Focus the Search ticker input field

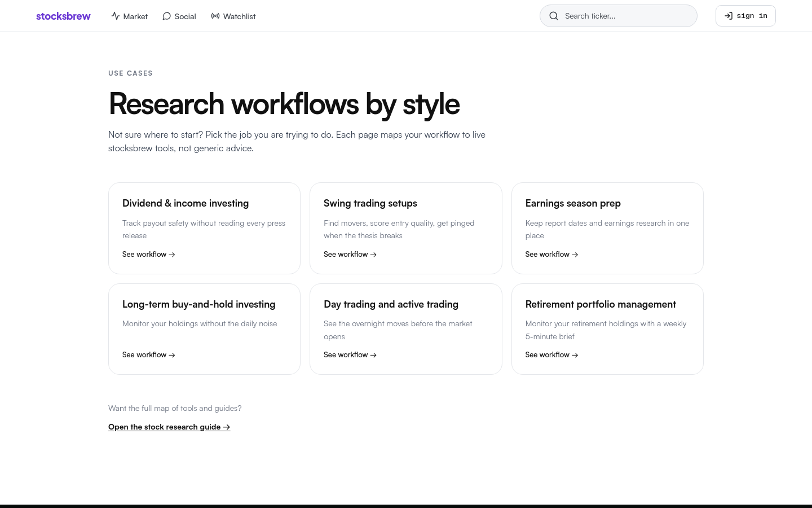tap(619, 16)
